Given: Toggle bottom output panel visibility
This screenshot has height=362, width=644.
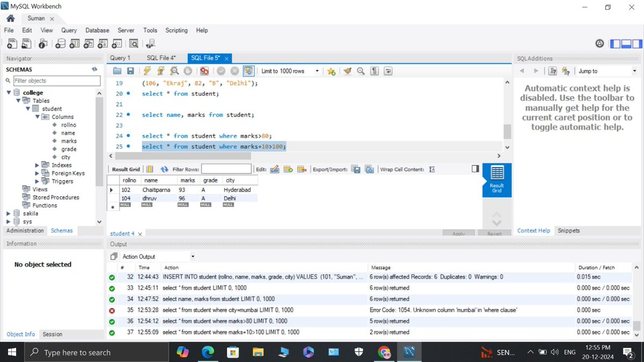Looking at the screenshot, I should pos(626,44).
